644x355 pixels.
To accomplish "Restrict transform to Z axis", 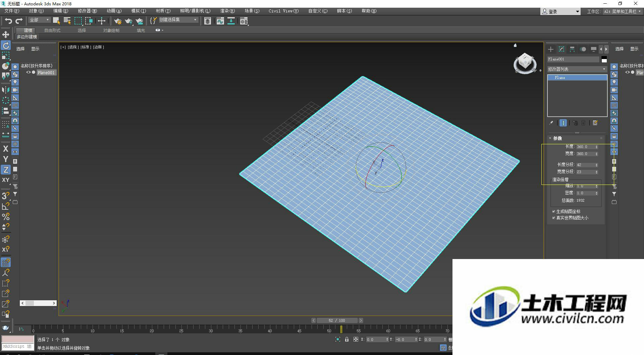I will pyautogui.click(x=6, y=169).
